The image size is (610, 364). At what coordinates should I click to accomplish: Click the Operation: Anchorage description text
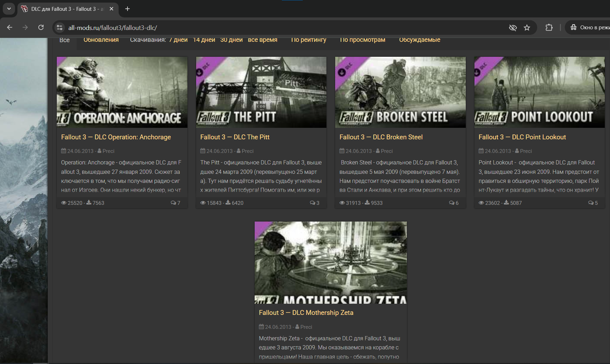[x=121, y=176]
